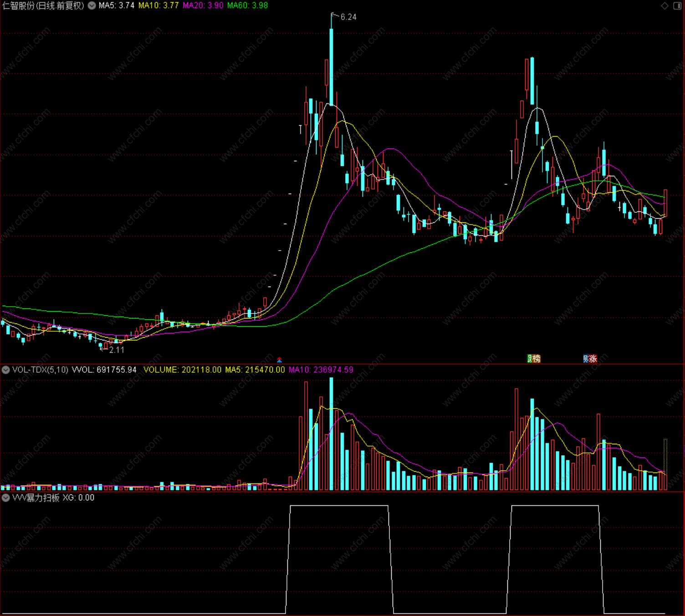The height and width of the screenshot is (616, 685).
Task: Open the VOL-TDX indicator dropdown circle
Action: (5, 370)
